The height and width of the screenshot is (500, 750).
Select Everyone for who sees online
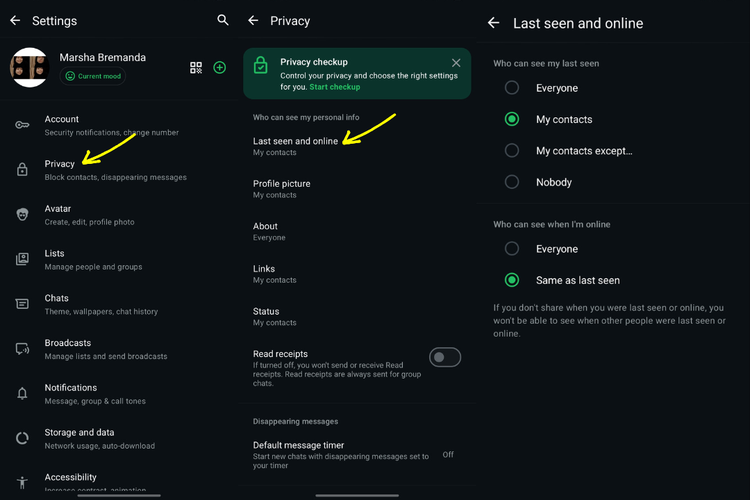coord(512,249)
